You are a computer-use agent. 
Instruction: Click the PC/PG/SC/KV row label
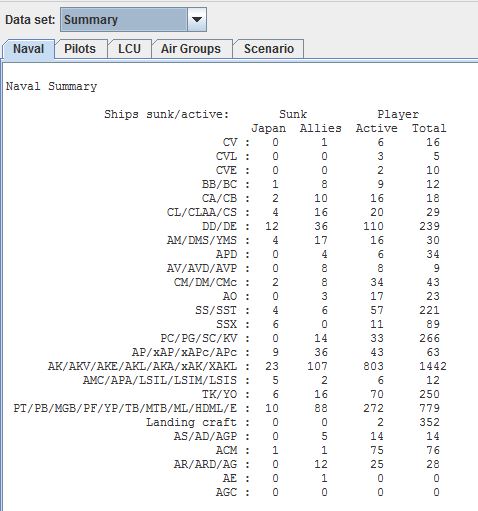pyautogui.click(x=199, y=338)
